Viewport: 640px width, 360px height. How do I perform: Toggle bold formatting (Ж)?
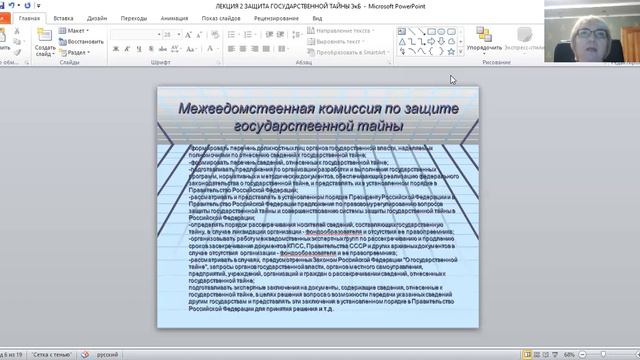116,49
